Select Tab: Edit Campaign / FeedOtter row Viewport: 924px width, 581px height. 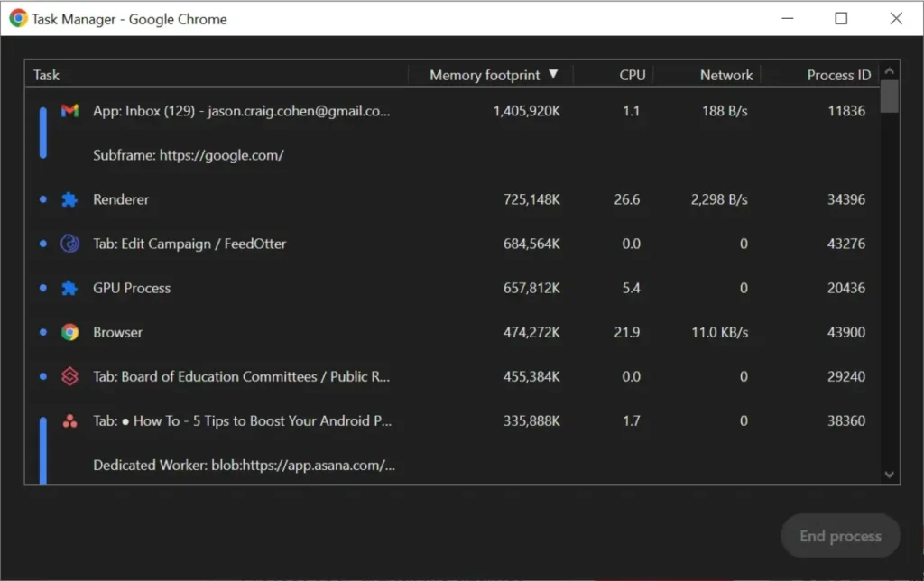(453, 244)
